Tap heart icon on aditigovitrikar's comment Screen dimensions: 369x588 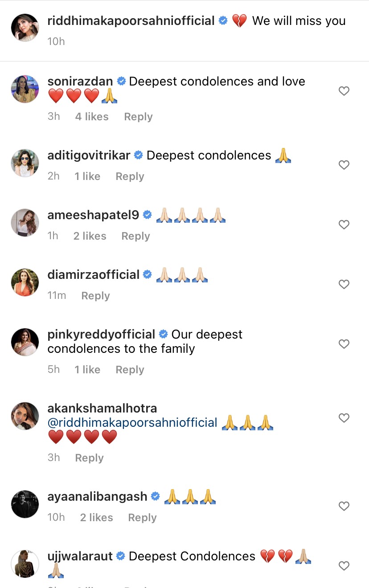click(x=344, y=165)
